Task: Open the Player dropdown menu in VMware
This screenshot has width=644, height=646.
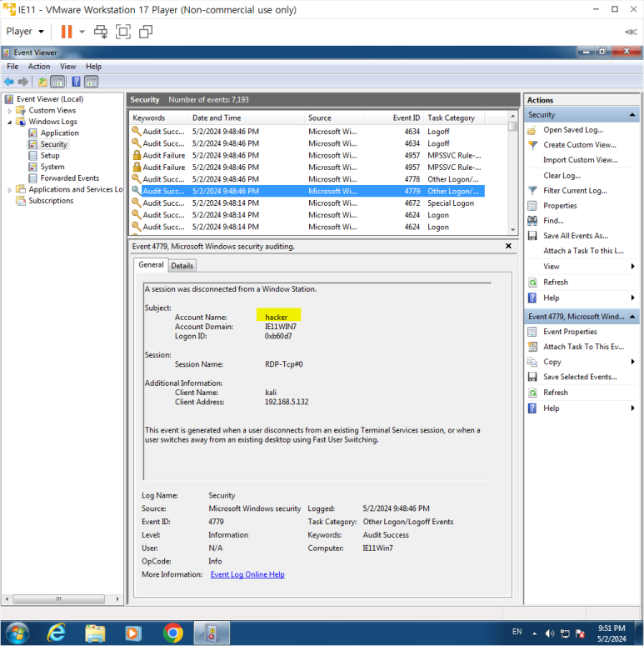Action: 25,32
